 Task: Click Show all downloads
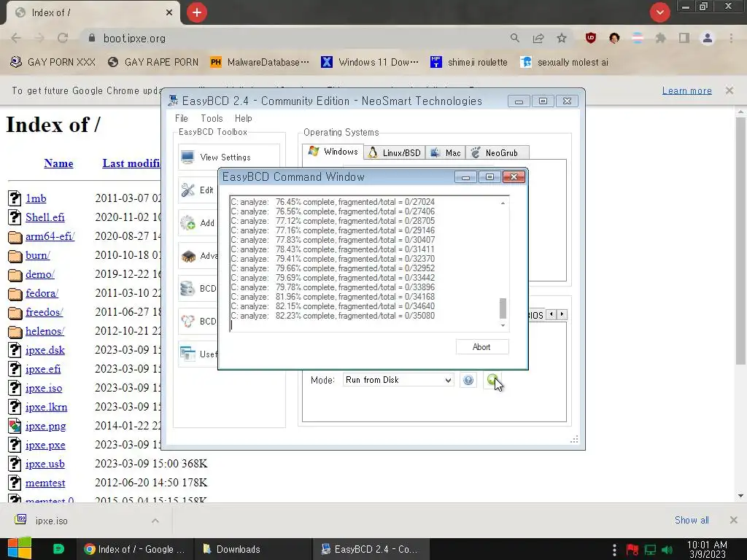692,520
